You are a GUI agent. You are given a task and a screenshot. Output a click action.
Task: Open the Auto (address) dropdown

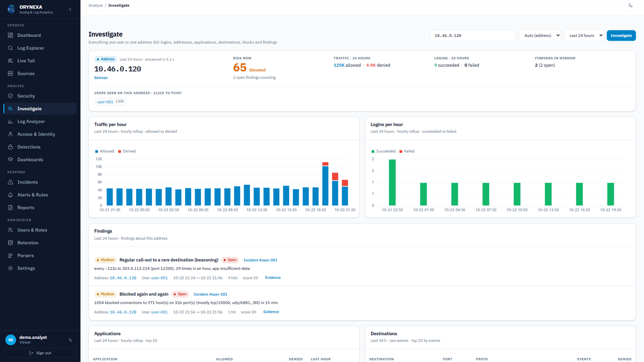[540, 35]
